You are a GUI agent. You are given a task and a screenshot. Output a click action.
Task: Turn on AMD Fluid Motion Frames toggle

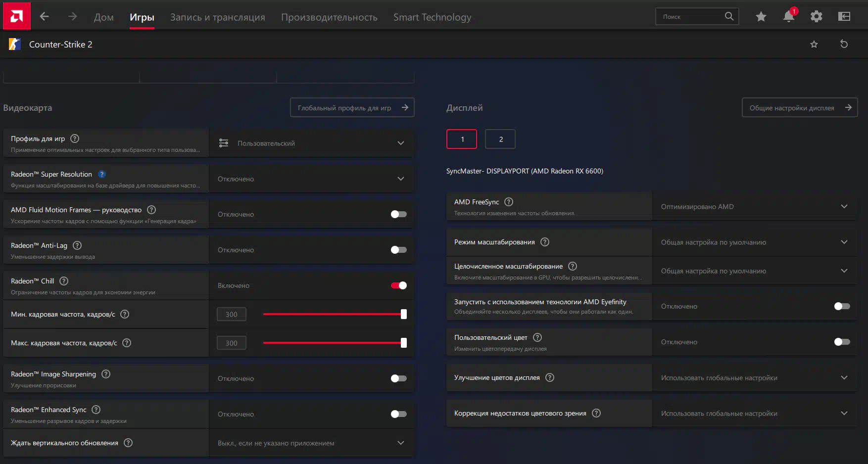(399, 214)
